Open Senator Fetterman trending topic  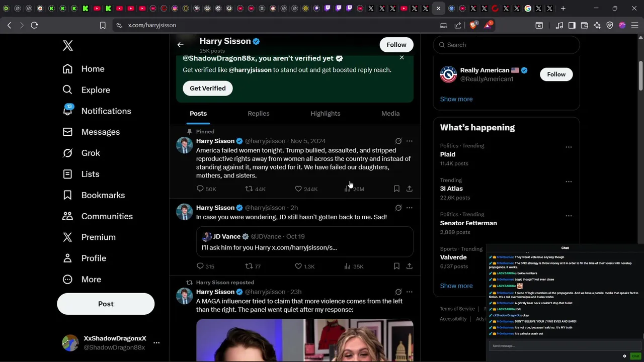click(x=468, y=223)
